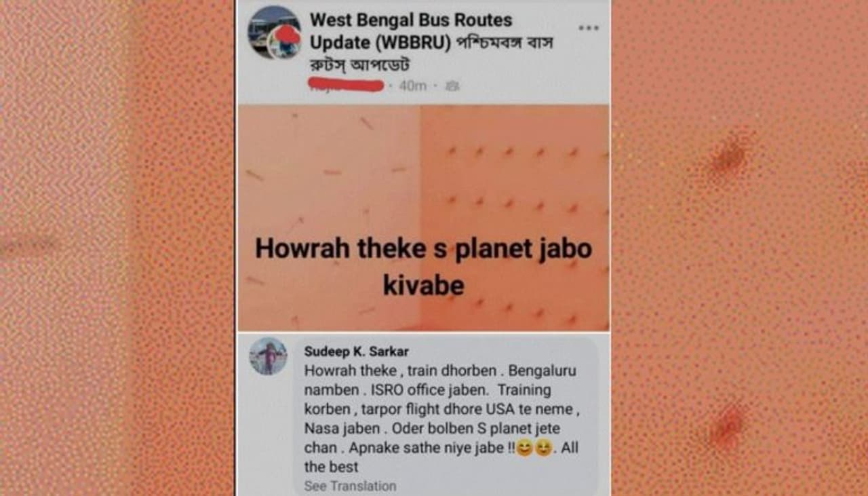Click See Translation under the comment
The width and height of the screenshot is (868, 496).
[x=350, y=486]
